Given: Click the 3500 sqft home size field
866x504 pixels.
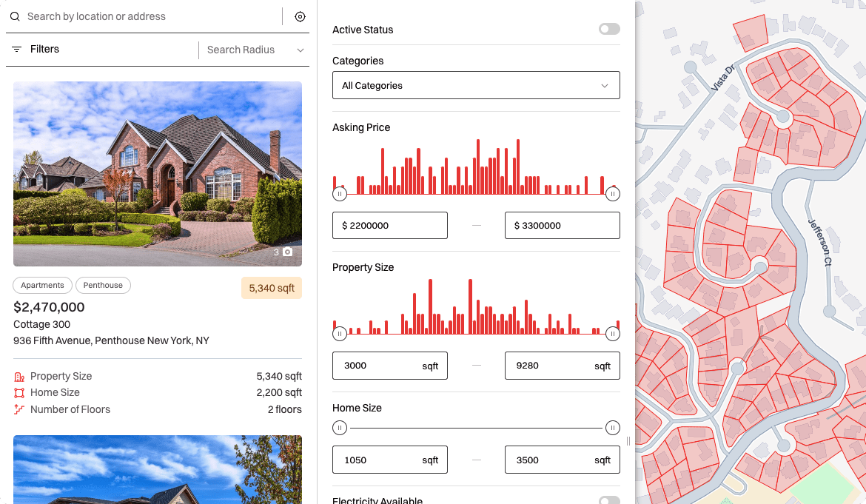Looking at the screenshot, I should pos(563,460).
